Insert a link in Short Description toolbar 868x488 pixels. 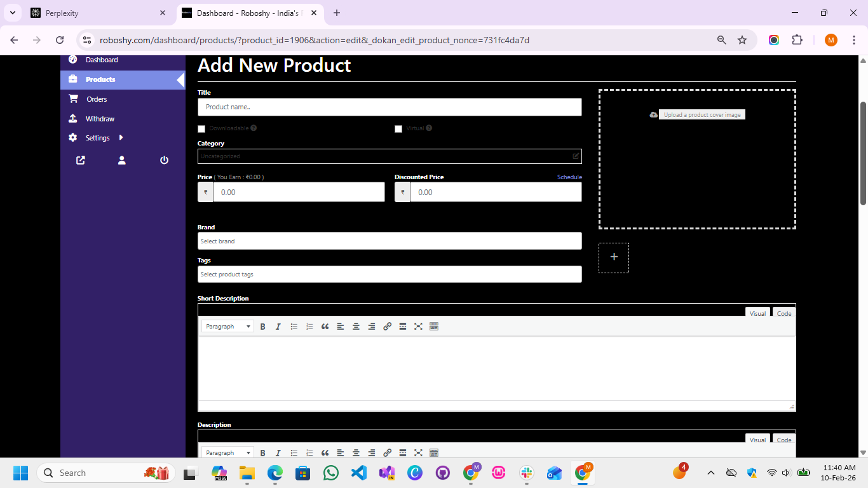tap(387, 326)
